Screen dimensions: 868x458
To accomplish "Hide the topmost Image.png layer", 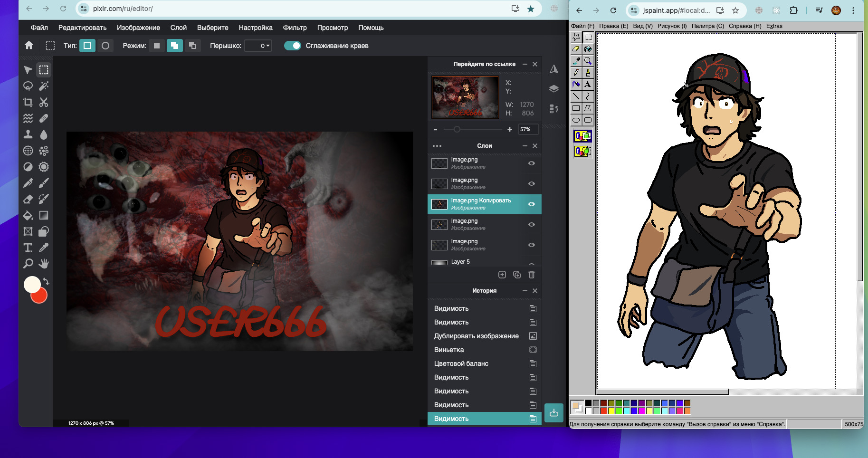I will click(532, 163).
